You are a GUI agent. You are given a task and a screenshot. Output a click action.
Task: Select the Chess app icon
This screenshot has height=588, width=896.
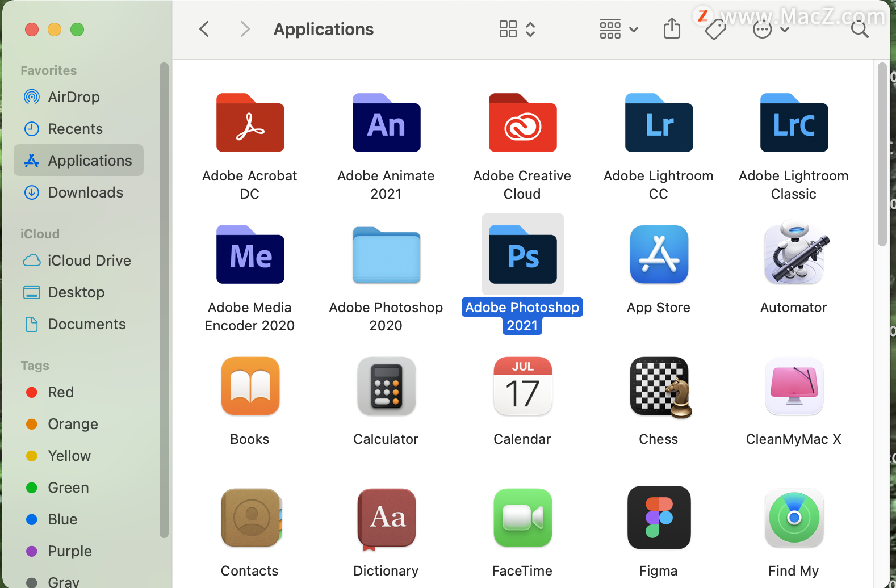tap(660, 387)
